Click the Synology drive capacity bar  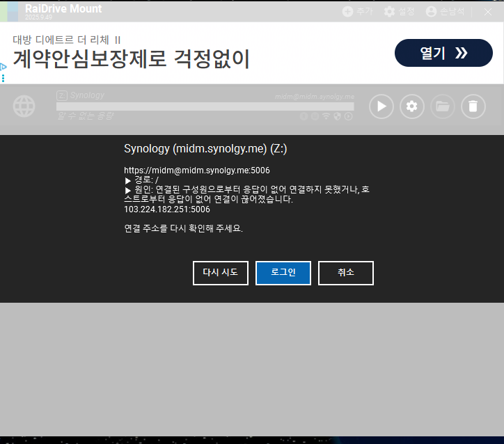pos(205,106)
